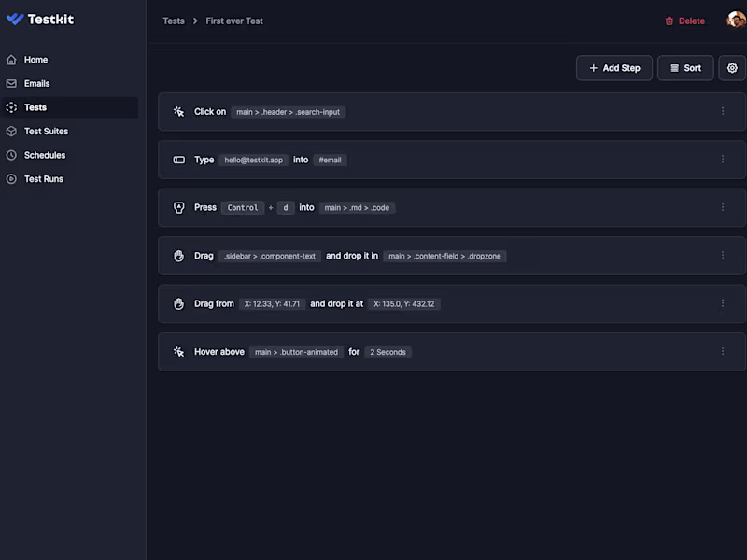Click the hello@testkit.app value chip
Image resolution: width=747 pixels, height=560 pixels.
[x=253, y=160]
